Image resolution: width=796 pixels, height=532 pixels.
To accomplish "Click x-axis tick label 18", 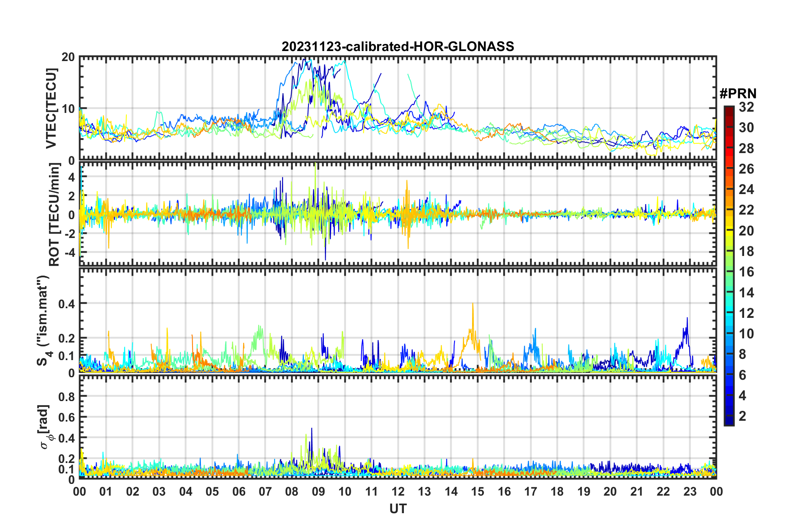I will [x=557, y=491].
